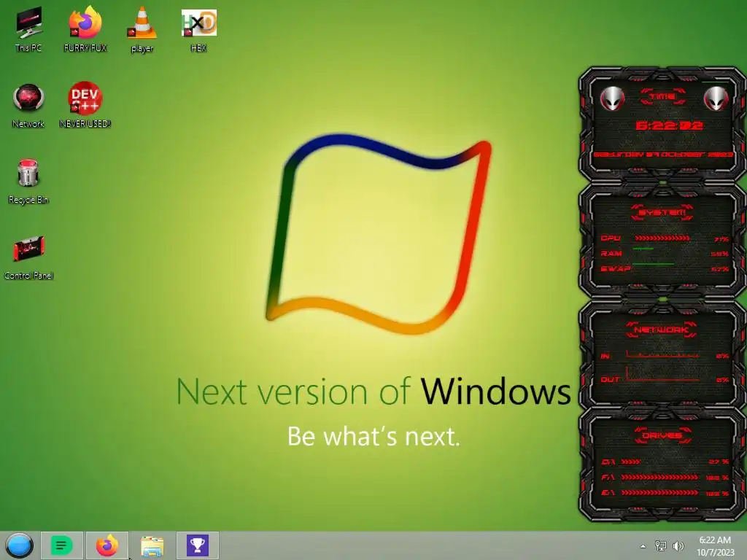The height and width of the screenshot is (560, 747).
Task: Open the Control Panel desktop icon
Action: pyautogui.click(x=28, y=257)
